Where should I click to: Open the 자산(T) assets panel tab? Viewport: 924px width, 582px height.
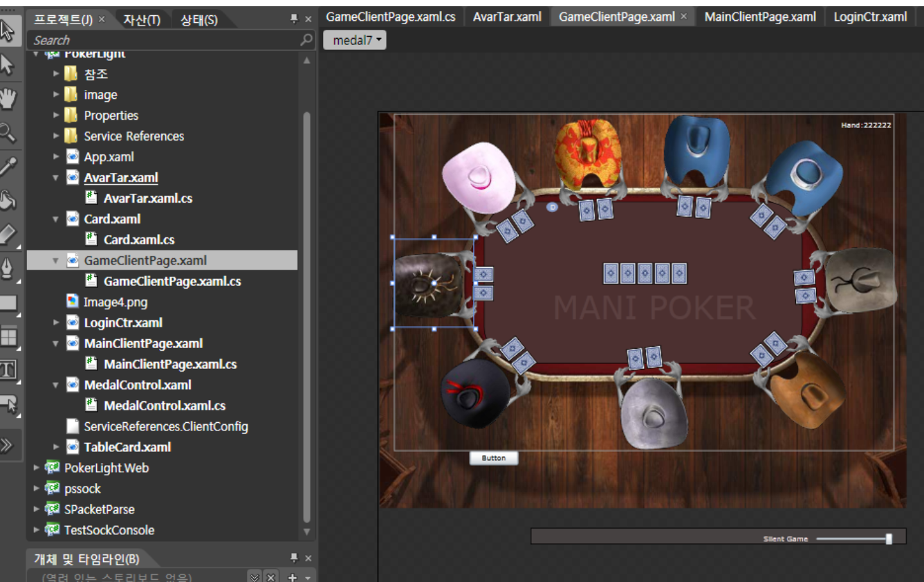point(142,20)
